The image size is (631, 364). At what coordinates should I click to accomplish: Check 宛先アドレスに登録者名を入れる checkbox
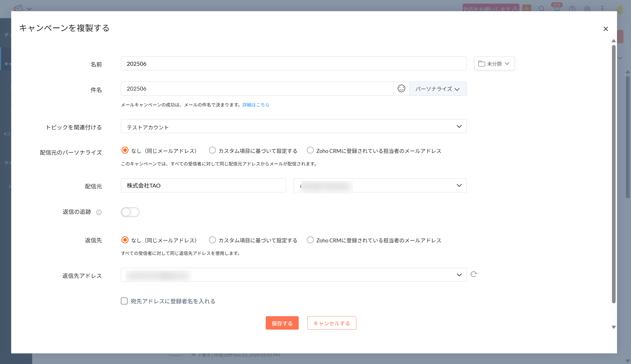coord(124,301)
